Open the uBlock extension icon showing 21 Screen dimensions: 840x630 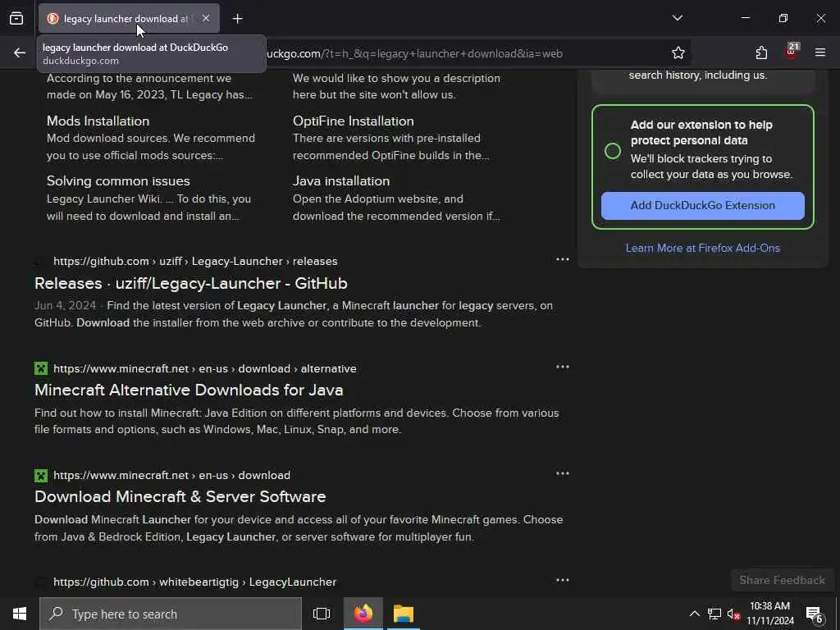[792, 52]
